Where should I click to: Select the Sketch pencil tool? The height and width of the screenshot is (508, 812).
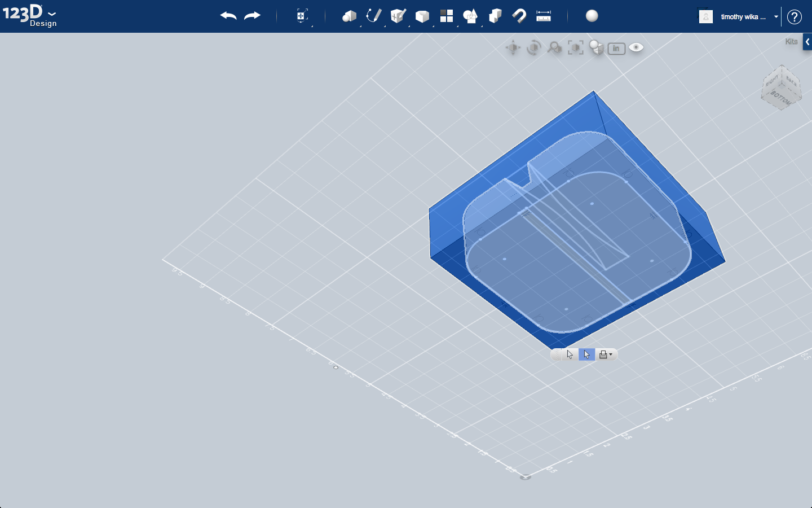pos(373,16)
